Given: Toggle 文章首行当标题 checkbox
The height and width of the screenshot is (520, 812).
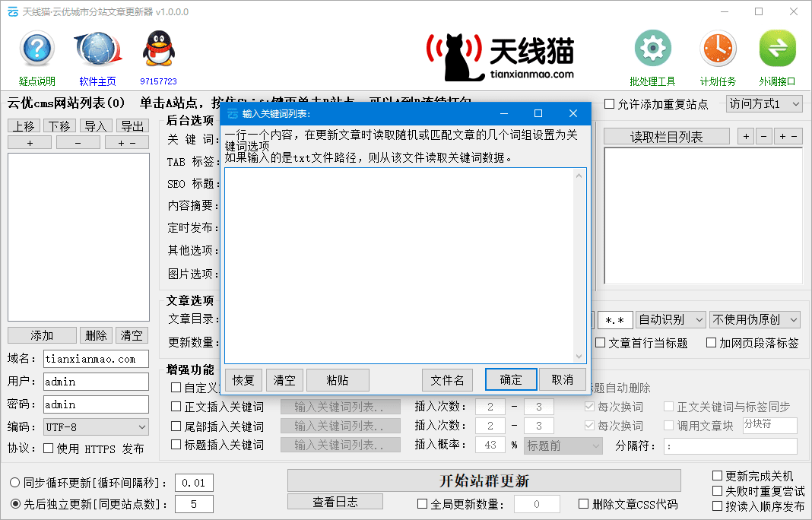Looking at the screenshot, I should pyautogui.click(x=600, y=342).
